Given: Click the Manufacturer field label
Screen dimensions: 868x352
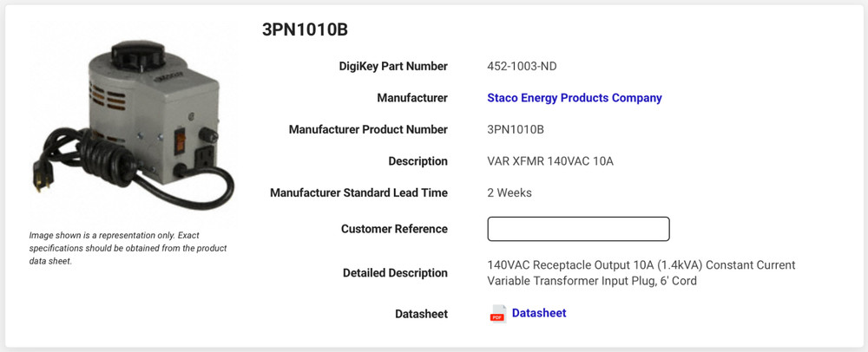Looking at the screenshot, I should [411, 98].
